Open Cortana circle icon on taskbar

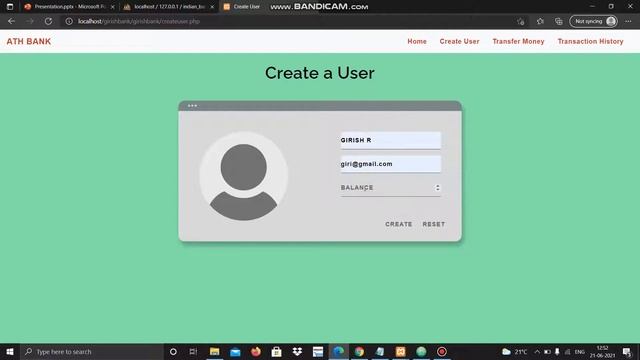pyautogui.click(x=173, y=351)
